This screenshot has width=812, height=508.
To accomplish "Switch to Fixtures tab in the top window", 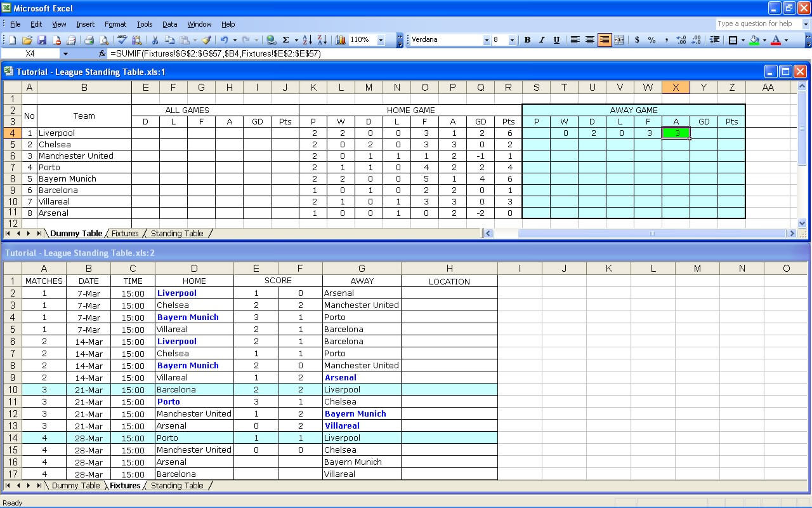I will coord(125,234).
